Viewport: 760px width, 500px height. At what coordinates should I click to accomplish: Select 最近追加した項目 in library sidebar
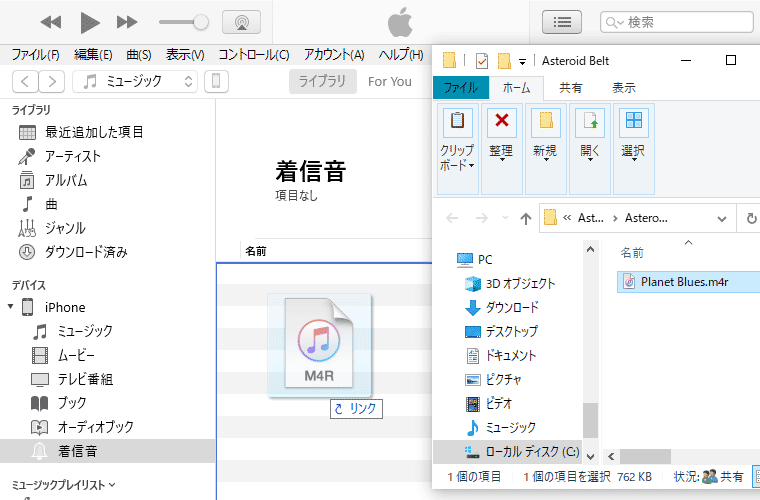[x=108, y=132]
